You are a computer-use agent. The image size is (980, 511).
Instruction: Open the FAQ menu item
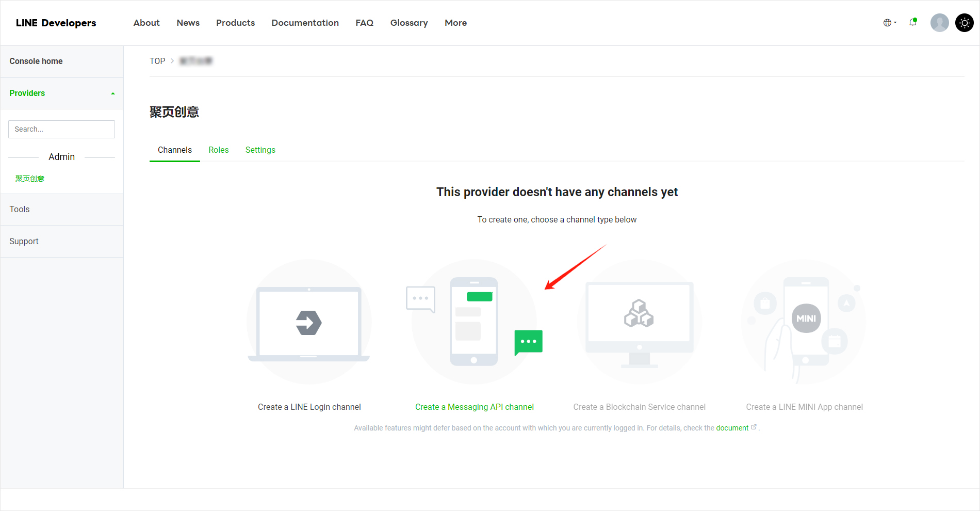pos(364,23)
